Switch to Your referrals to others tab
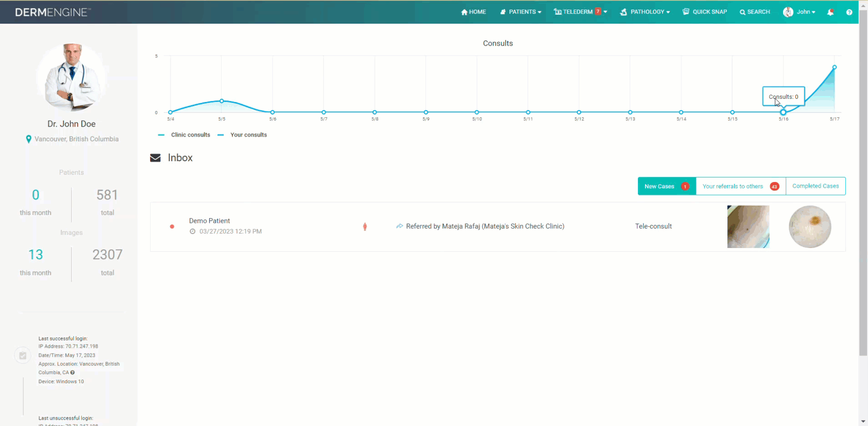868x426 pixels. click(x=741, y=186)
